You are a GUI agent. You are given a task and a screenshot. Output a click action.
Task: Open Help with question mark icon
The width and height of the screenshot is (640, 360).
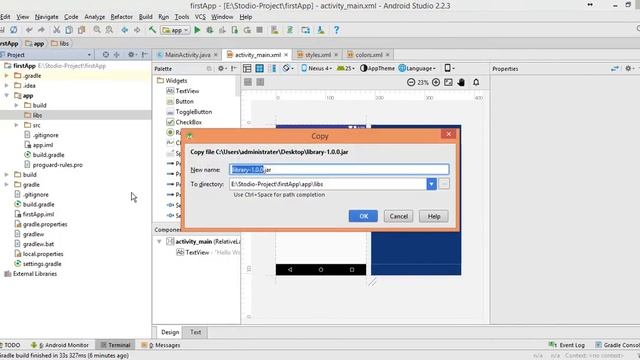coord(336,30)
